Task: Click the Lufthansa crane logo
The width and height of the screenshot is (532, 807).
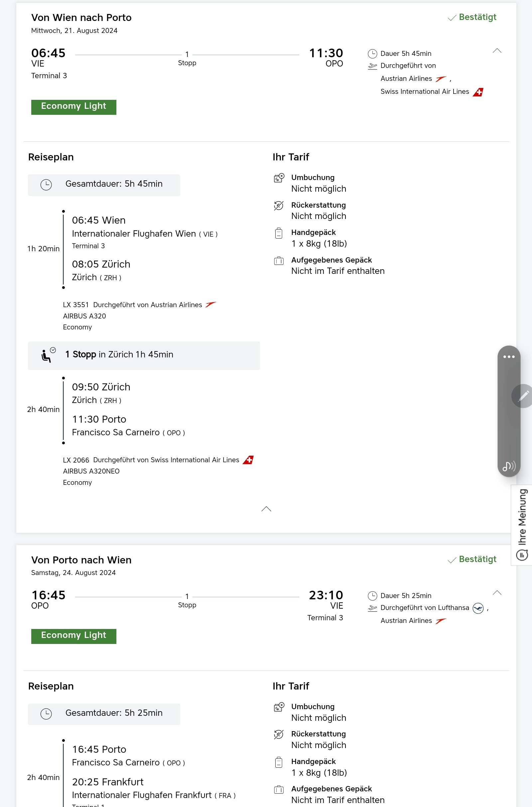Action: tap(478, 608)
